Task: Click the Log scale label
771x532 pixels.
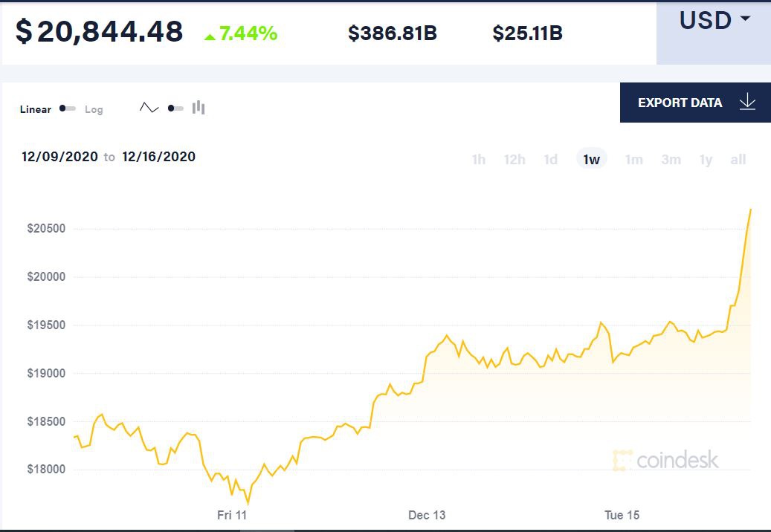Action: point(94,109)
